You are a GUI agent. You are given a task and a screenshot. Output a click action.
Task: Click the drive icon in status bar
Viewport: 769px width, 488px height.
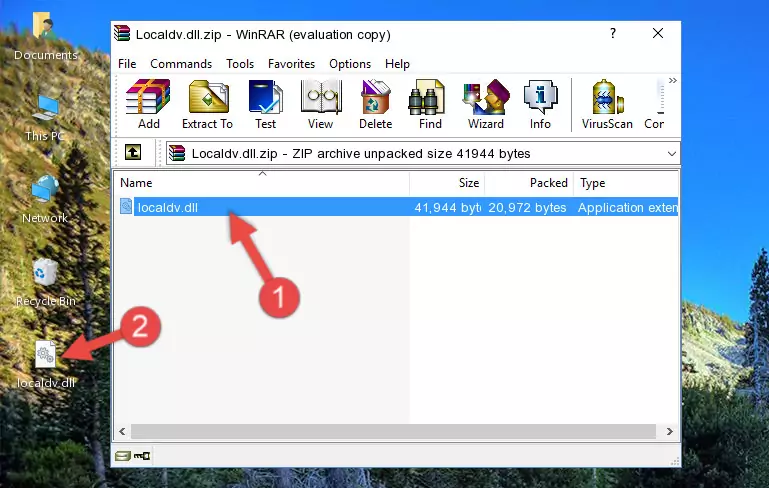pyautogui.click(x=123, y=456)
